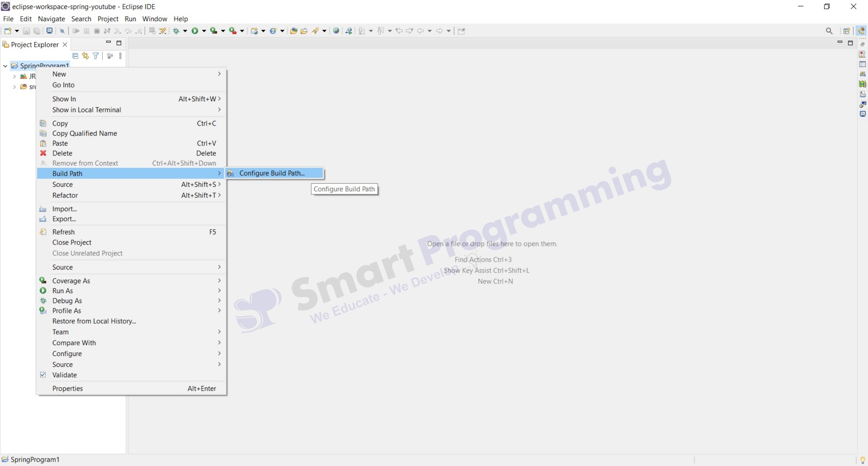Open the Window menu

[x=155, y=19]
